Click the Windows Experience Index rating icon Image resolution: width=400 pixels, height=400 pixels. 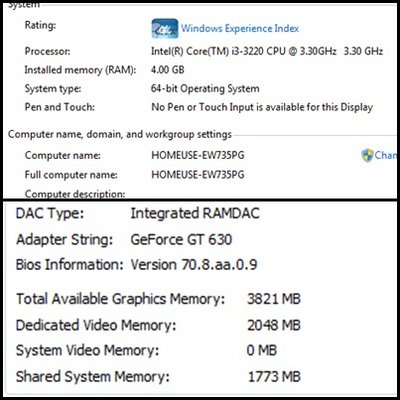(165, 28)
